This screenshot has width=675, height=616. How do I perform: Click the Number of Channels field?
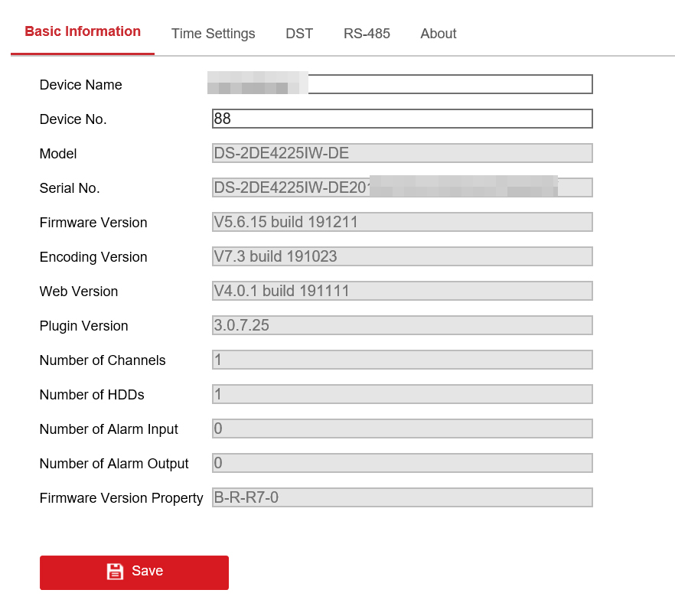tap(402, 360)
